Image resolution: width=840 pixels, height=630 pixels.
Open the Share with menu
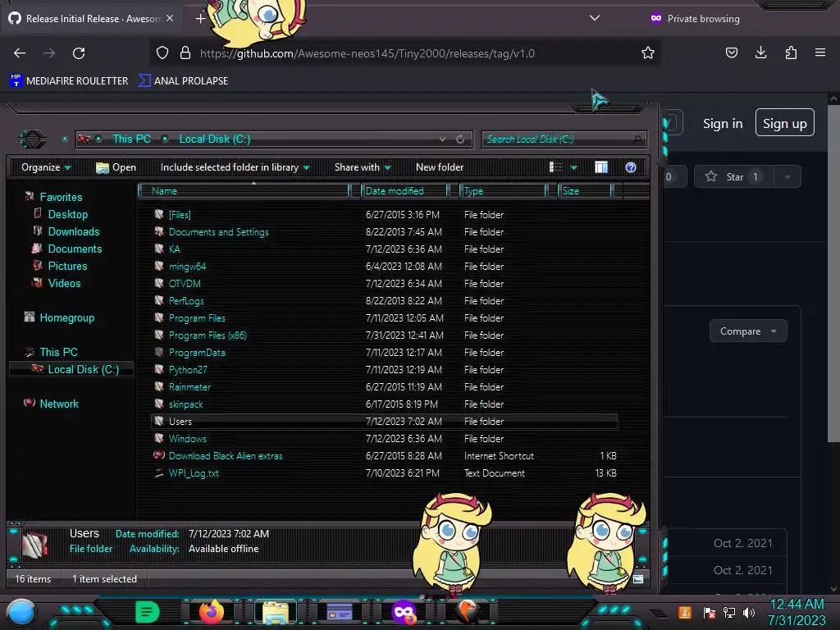[x=363, y=167]
